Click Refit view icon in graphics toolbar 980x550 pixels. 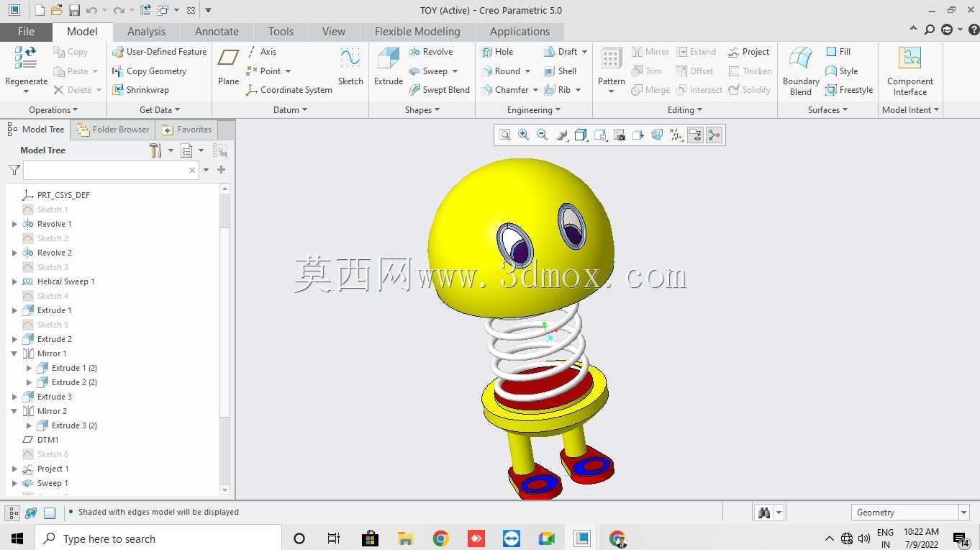tap(505, 135)
